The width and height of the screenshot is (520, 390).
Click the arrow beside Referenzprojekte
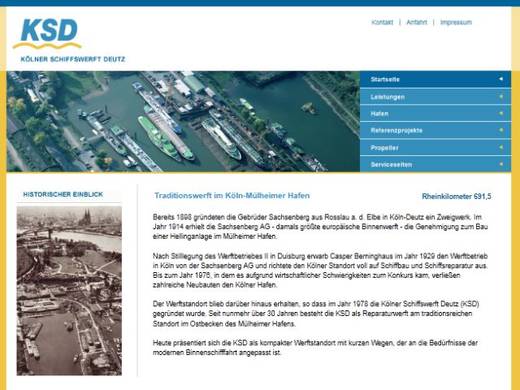pos(501,130)
